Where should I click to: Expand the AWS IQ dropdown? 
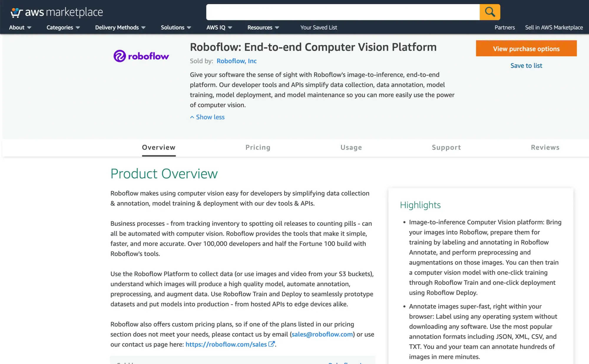[x=219, y=27]
